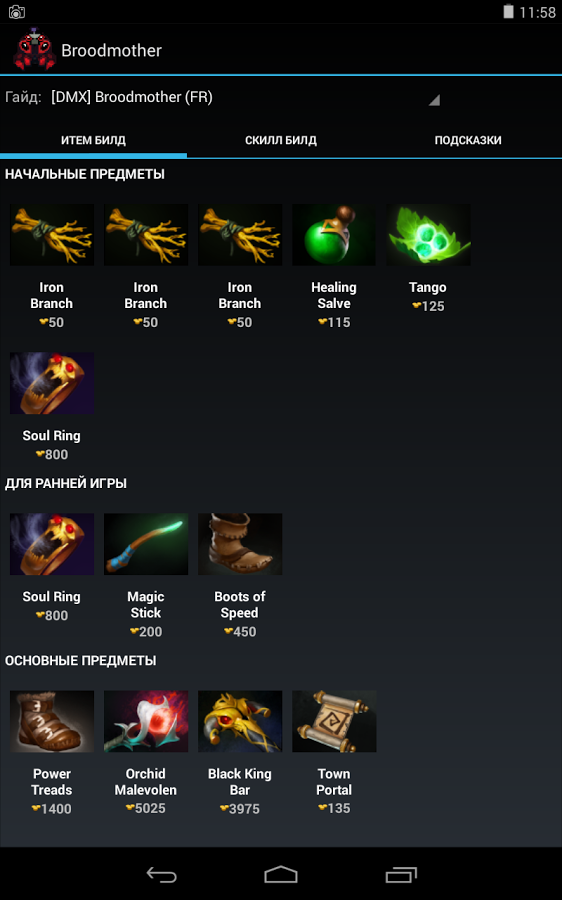Tap the Orchid Malevolence item icon
The height and width of the screenshot is (900, 562).
click(146, 721)
